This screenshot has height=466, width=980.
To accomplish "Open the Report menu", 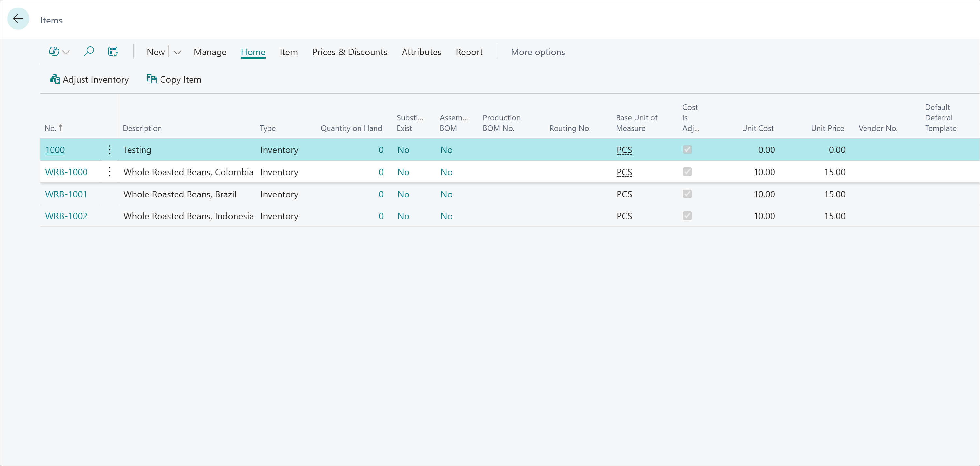I will point(469,52).
